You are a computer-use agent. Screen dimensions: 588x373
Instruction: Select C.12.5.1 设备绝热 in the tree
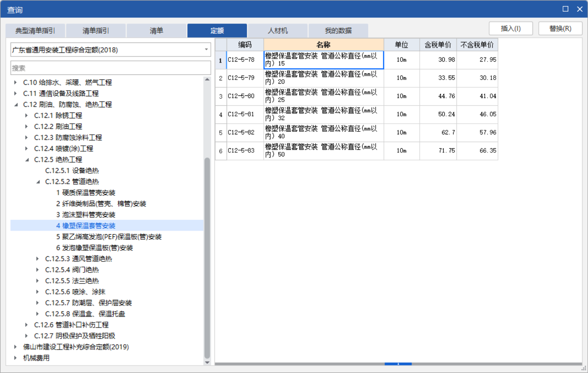pyautogui.click(x=72, y=171)
